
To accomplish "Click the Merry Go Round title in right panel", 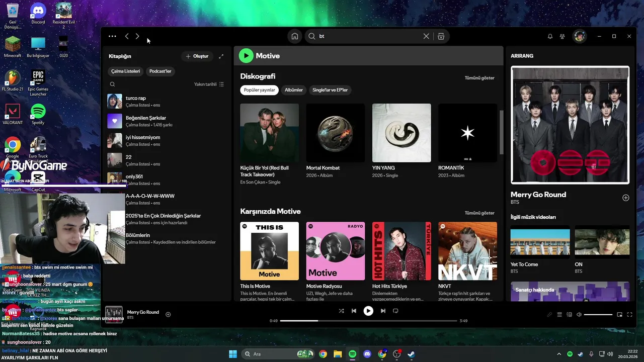I will point(538,195).
